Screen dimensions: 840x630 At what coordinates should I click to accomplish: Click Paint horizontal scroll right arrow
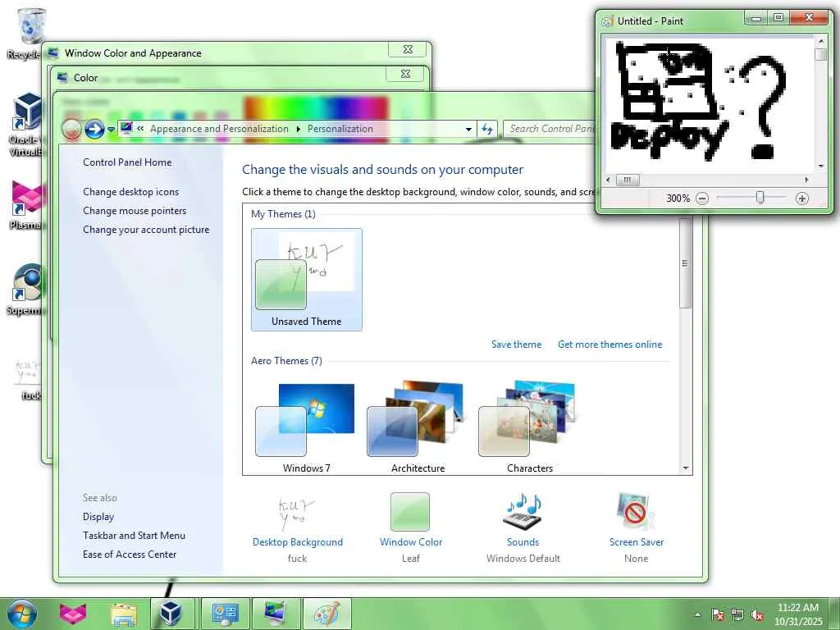click(x=807, y=180)
